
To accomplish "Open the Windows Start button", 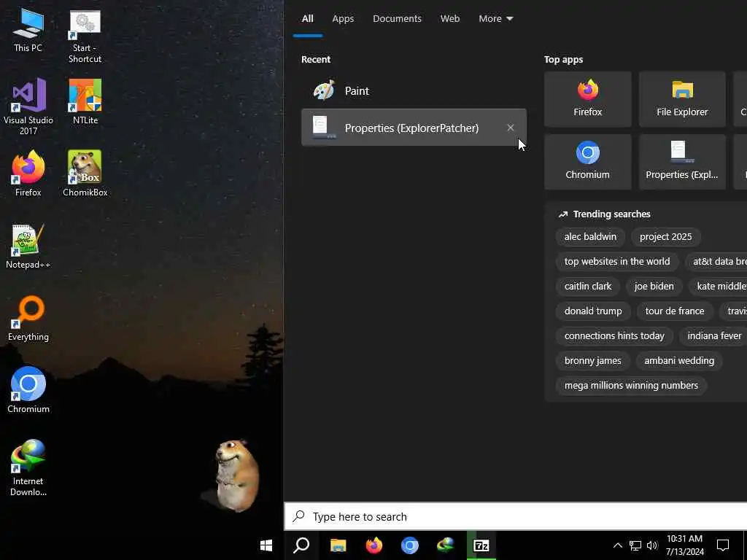I will (x=266, y=545).
